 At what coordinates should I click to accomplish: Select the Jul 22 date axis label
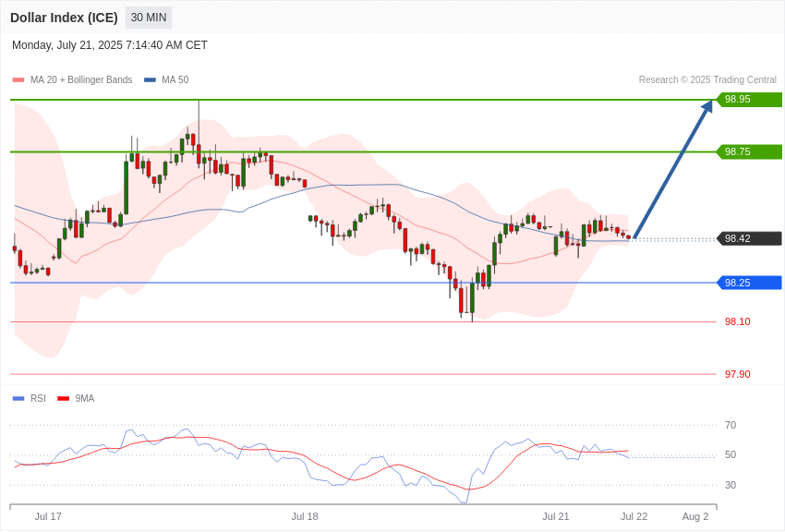click(634, 516)
